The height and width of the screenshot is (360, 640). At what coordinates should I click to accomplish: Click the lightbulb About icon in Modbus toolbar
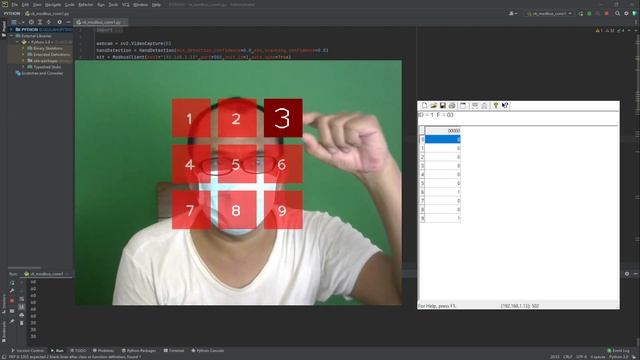pyautogui.click(x=496, y=106)
